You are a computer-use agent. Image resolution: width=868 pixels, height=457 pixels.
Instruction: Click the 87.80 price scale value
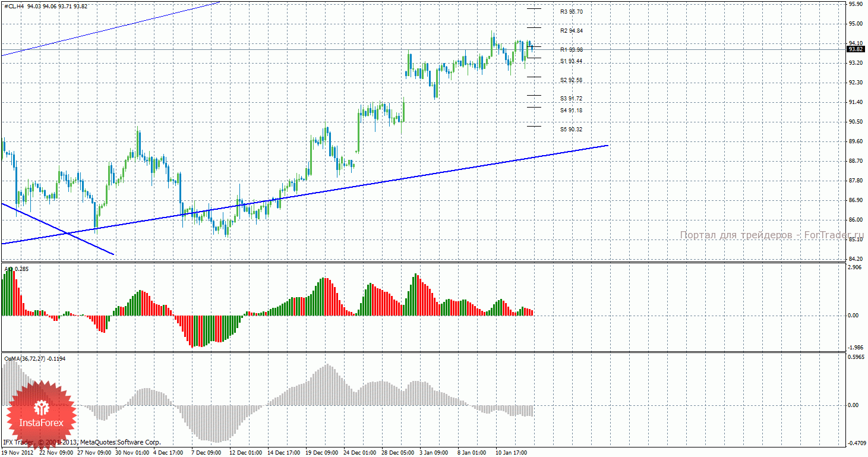(x=856, y=181)
